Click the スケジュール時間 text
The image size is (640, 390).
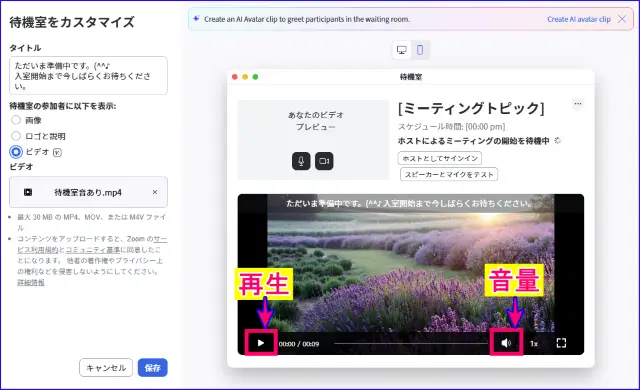pos(451,127)
